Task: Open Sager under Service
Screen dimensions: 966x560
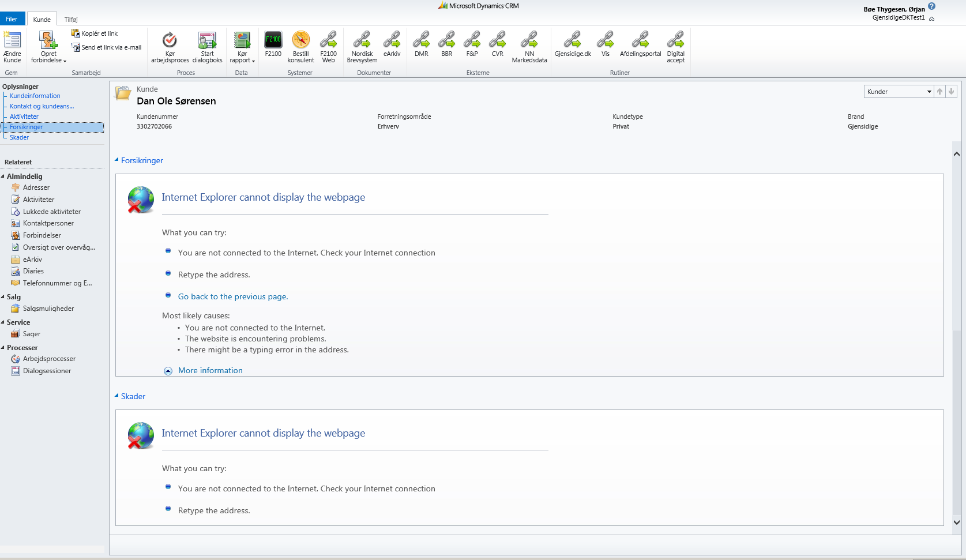Action: pos(31,334)
